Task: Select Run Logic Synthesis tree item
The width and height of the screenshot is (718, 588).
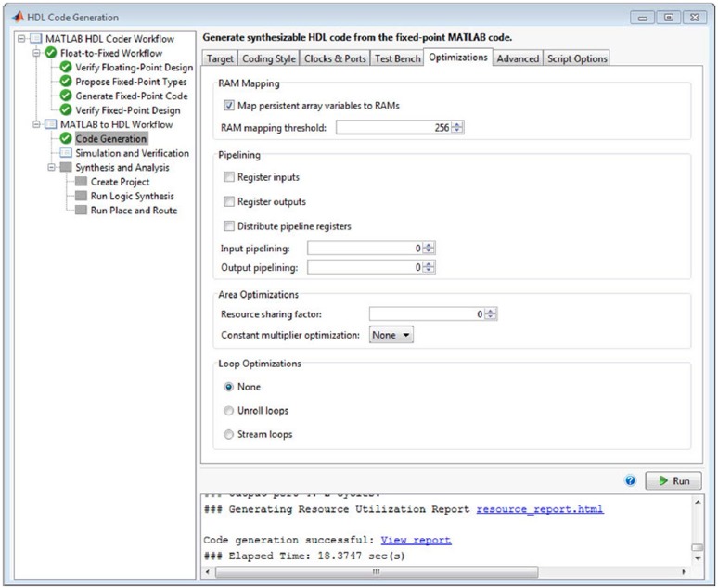Action: 133,196
